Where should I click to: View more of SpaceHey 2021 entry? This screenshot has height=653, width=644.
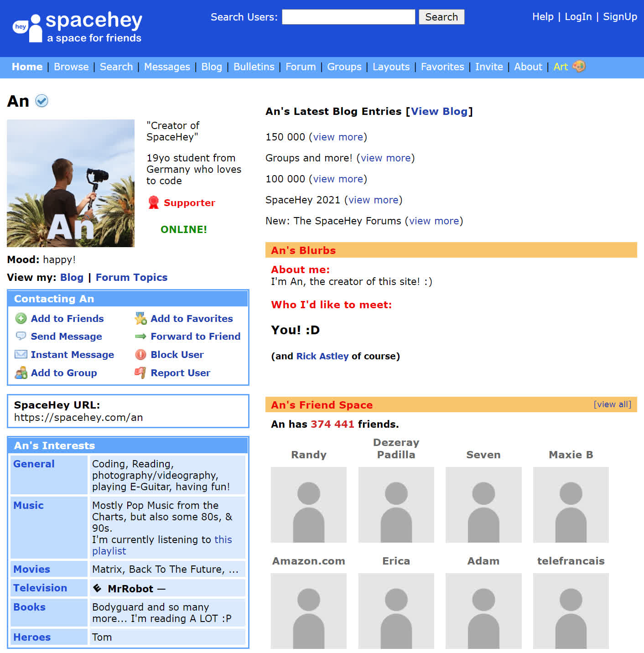[374, 200]
